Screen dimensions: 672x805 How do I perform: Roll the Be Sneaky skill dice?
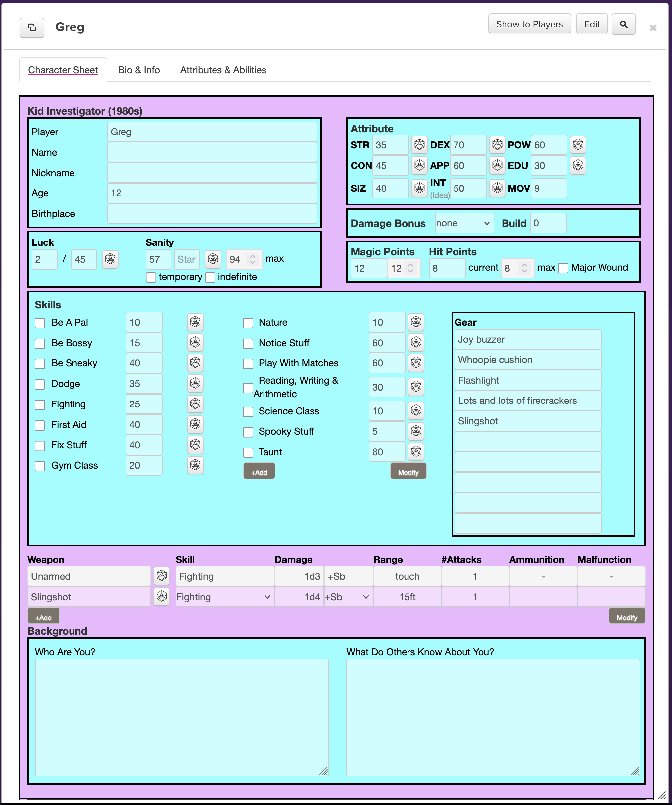195,363
